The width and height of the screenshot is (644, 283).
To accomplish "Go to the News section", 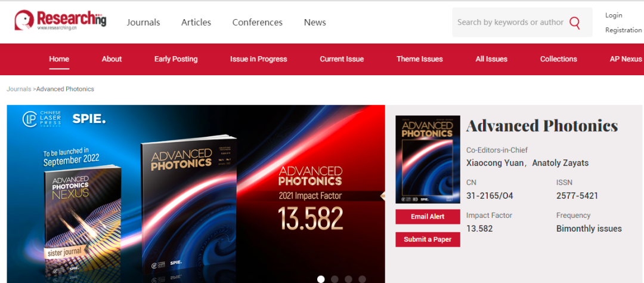I will (315, 23).
